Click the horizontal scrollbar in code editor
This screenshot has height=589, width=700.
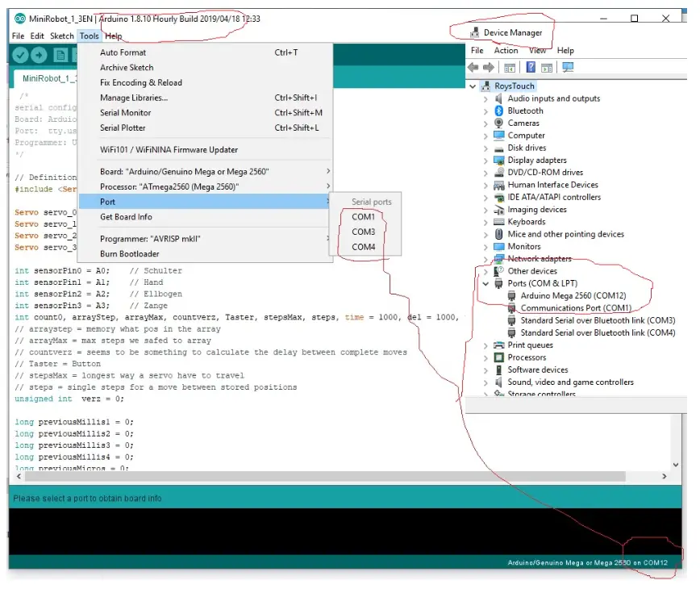click(x=325, y=477)
